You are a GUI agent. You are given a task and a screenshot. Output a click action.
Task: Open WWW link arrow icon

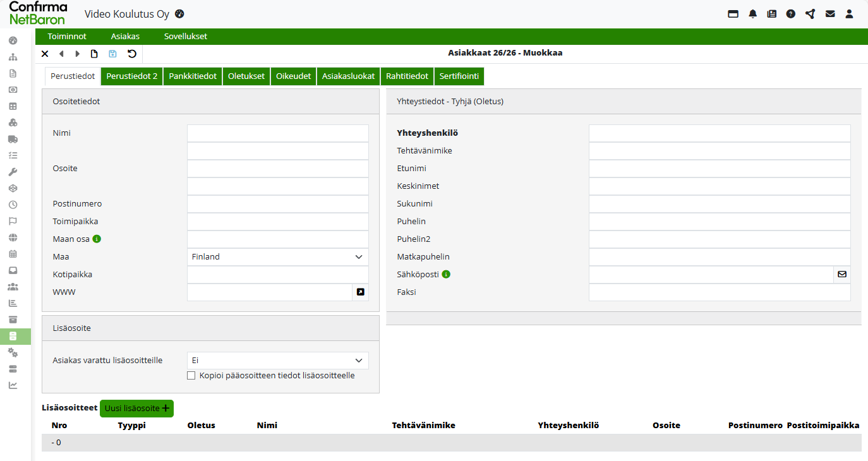point(360,292)
